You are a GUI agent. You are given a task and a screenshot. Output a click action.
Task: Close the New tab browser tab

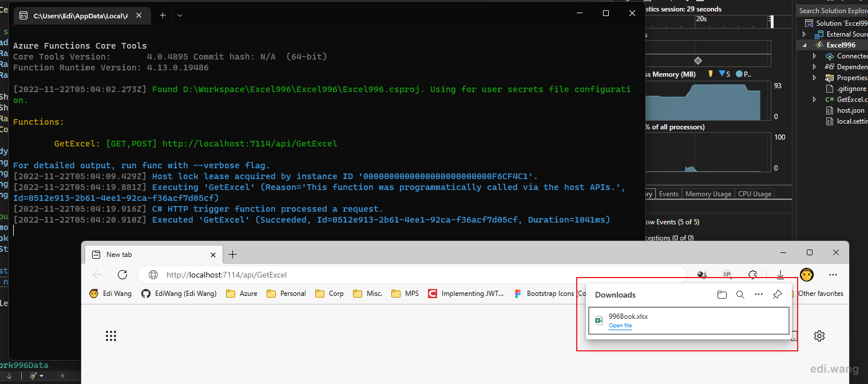tap(213, 255)
